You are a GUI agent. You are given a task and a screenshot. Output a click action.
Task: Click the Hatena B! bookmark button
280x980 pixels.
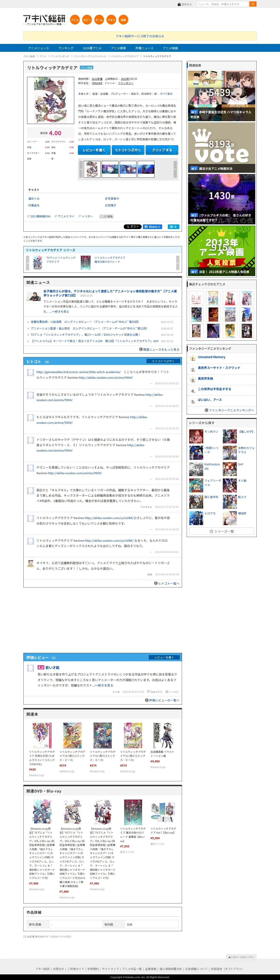(173, 227)
